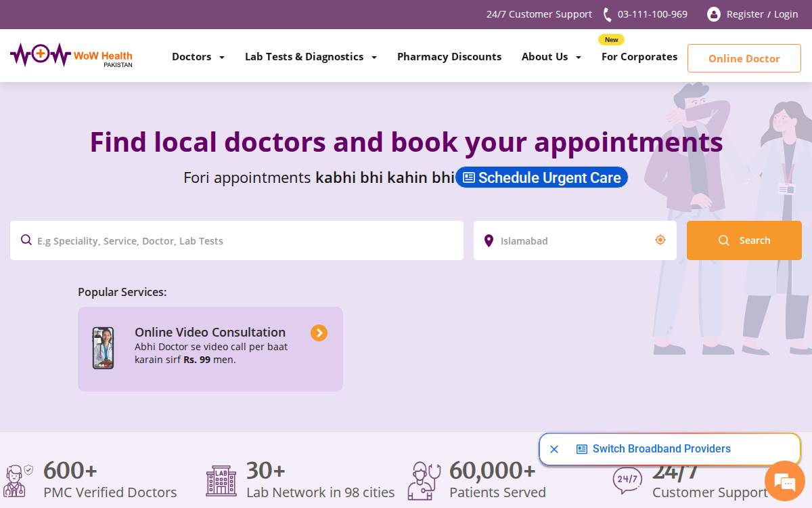This screenshot has width=812, height=508.
Task: Click Switch Broadband Providers link
Action: (x=662, y=449)
